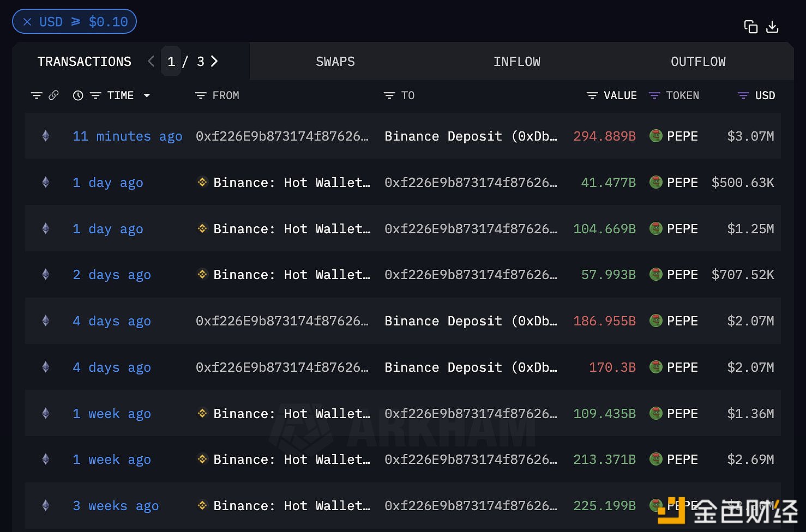Open the TO column filter

[389, 95]
